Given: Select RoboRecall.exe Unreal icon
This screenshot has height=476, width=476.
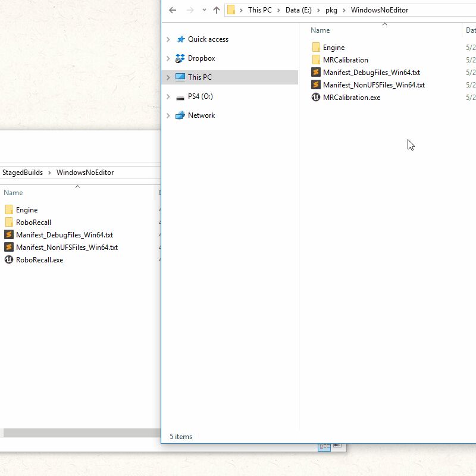Looking at the screenshot, I should click(9, 260).
